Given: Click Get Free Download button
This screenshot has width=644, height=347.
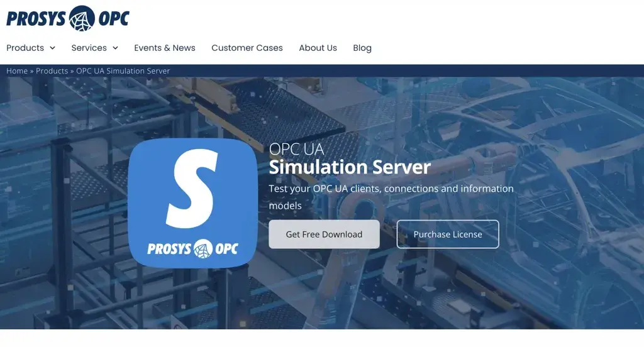Looking at the screenshot, I should point(324,234).
